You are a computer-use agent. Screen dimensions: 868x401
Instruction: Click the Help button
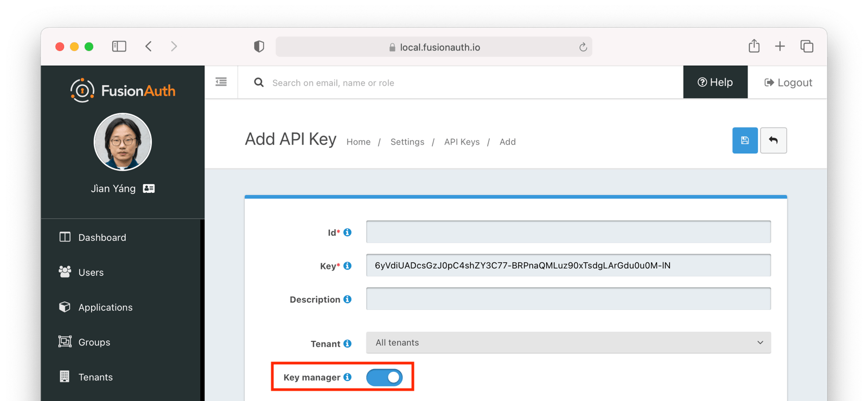pyautogui.click(x=716, y=82)
